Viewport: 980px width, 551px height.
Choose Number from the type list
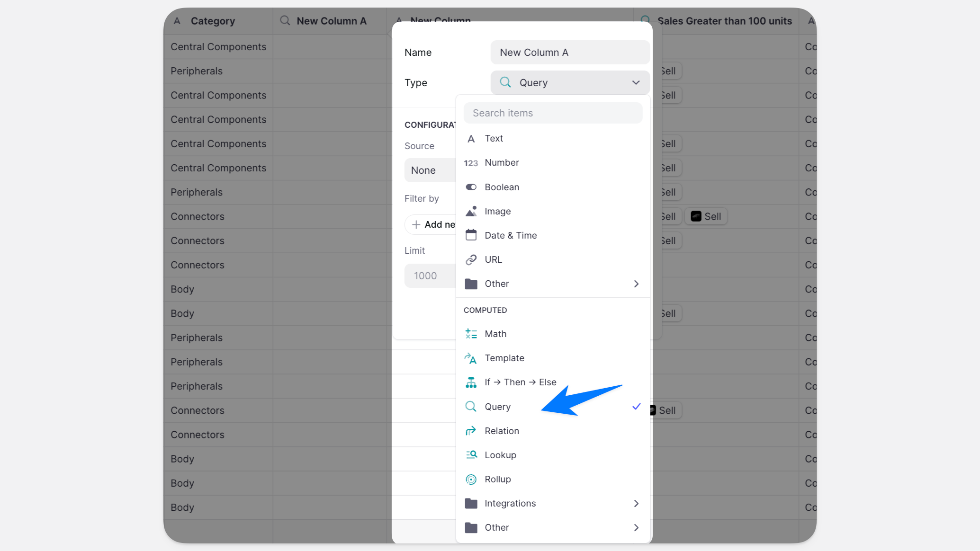(502, 162)
